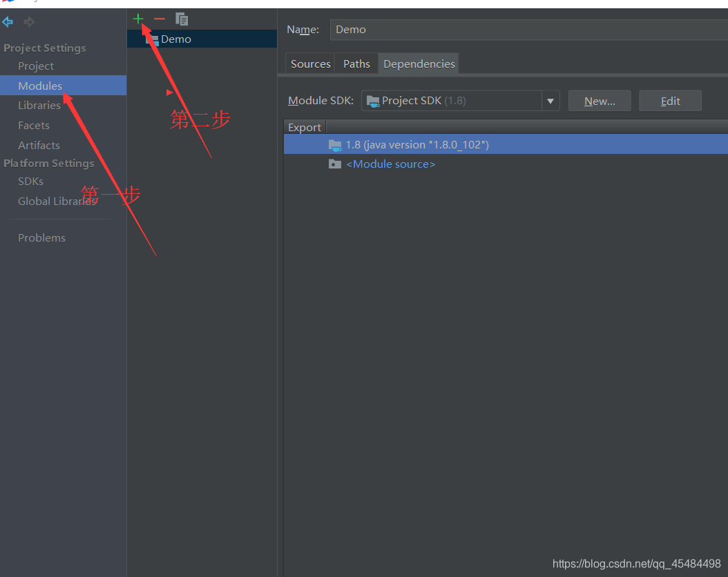Viewport: 728px width, 577px height.
Task: Click the Name input field showing Demo
Action: [x=483, y=30]
